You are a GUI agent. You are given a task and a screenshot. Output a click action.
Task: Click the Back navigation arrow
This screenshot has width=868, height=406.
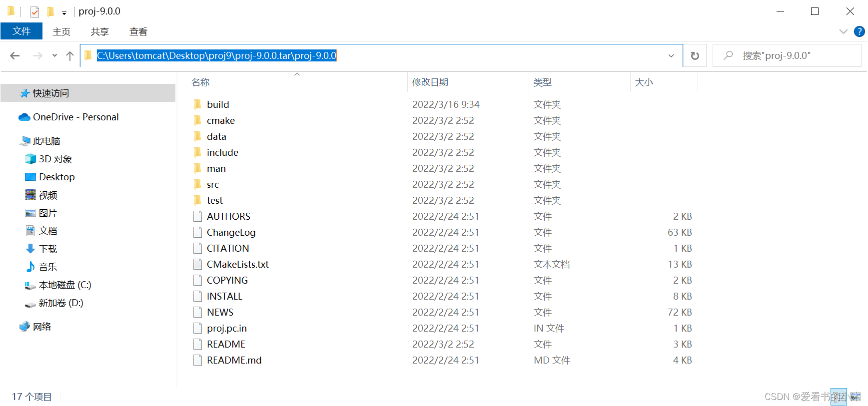coord(15,55)
